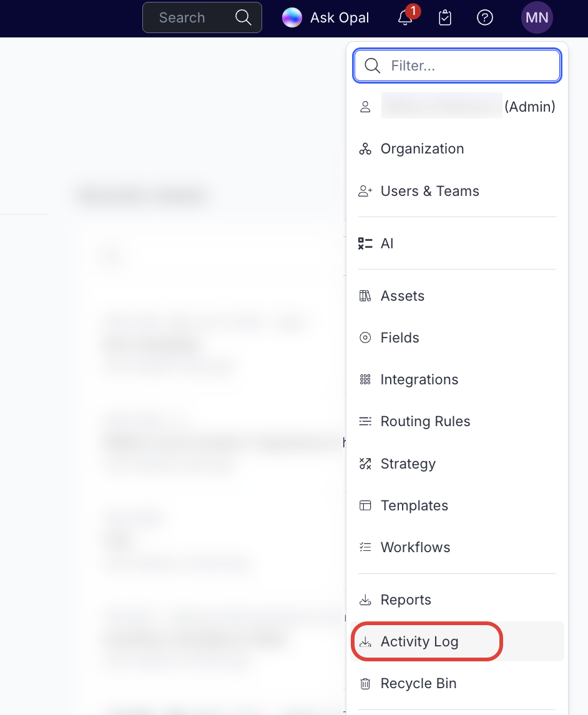
Task: Select Routing Rules menu item
Action: click(x=425, y=421)
